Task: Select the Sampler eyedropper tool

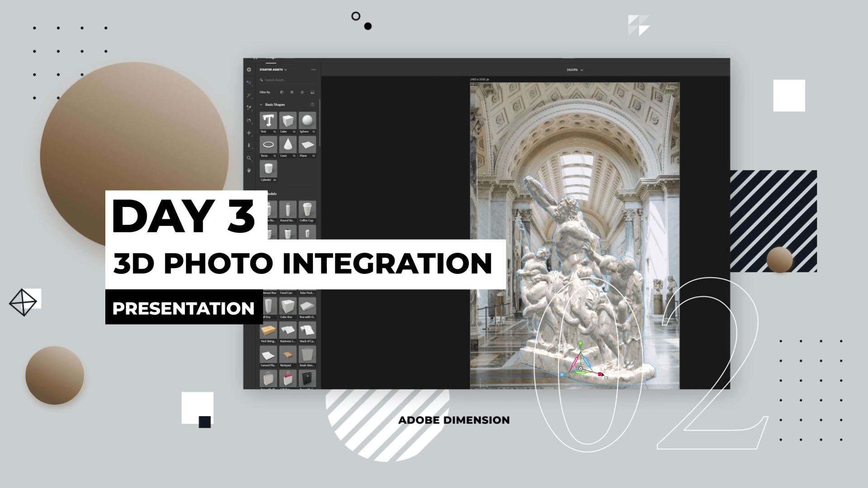Action: click(x=249, y=108)
